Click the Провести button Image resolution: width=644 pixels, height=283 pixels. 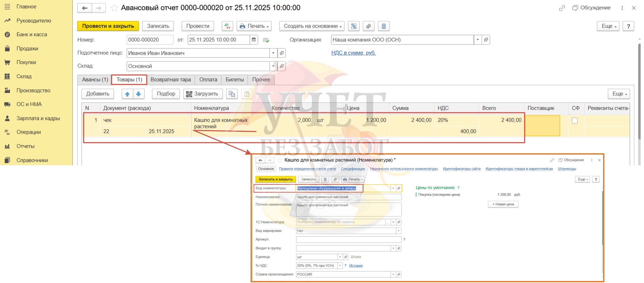tap(198, 26)
